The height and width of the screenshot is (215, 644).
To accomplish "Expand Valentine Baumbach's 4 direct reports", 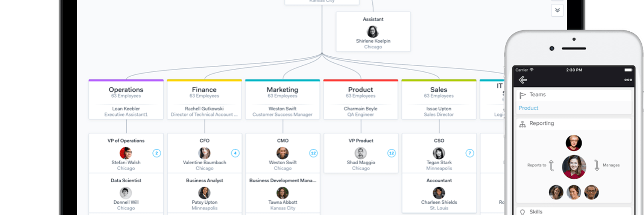I will click(235, 153).
